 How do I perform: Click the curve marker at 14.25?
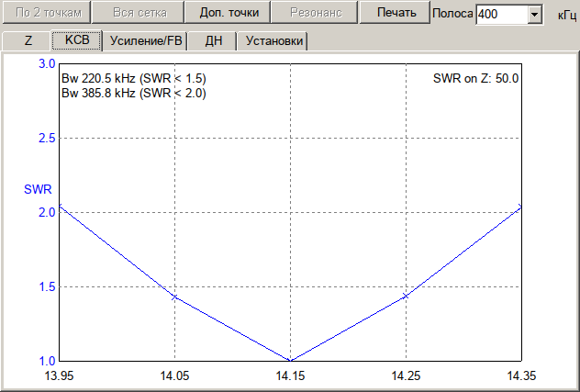pyautogui.click(x=405, y=296)
